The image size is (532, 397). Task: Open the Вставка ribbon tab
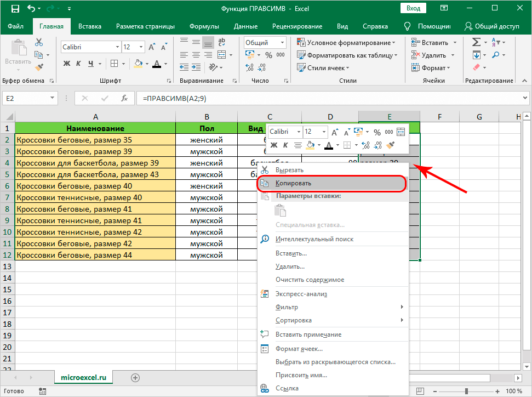coord(89,26)
